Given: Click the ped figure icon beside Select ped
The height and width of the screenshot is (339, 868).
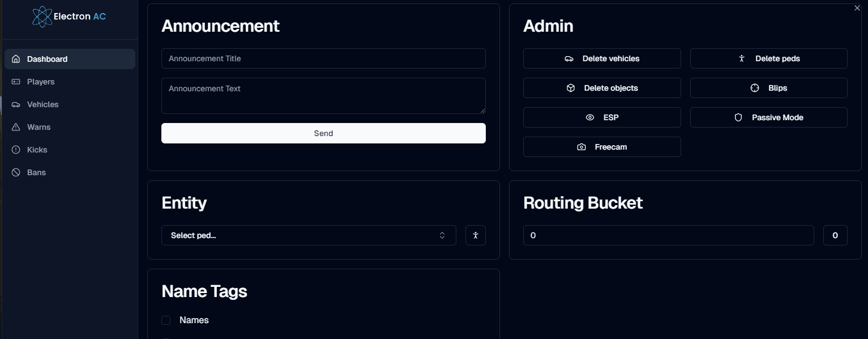Looking at the screenshot, I should click(475, 235).
